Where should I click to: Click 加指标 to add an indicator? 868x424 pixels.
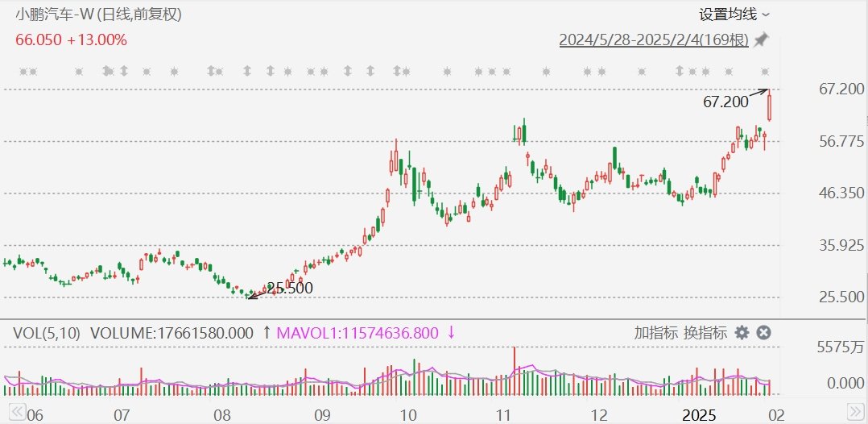656,333
